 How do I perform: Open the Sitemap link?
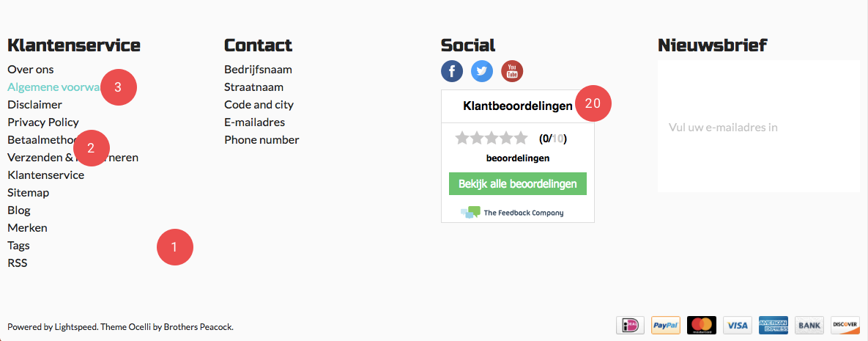[29, 193]
